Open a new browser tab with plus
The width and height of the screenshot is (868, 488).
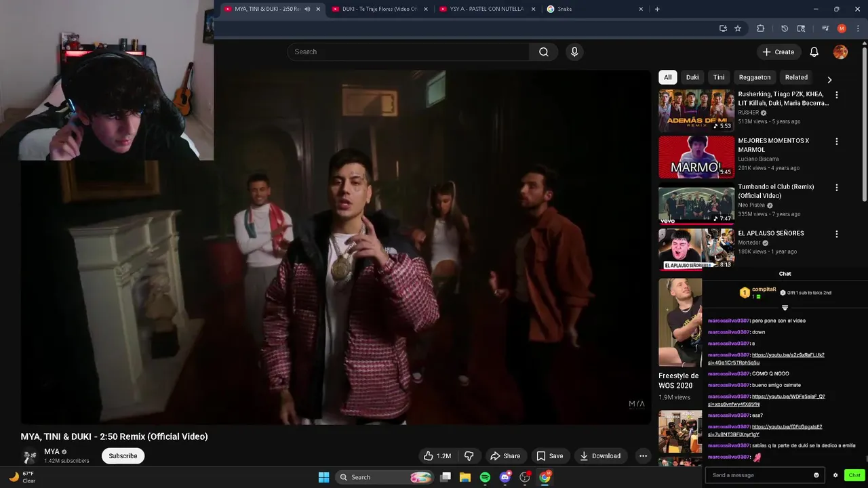(656, 9)
